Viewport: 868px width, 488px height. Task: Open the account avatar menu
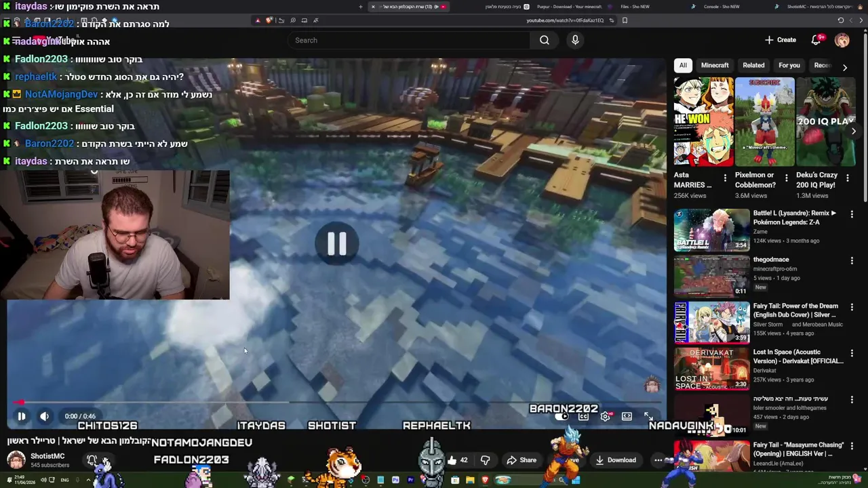[842, 40]
